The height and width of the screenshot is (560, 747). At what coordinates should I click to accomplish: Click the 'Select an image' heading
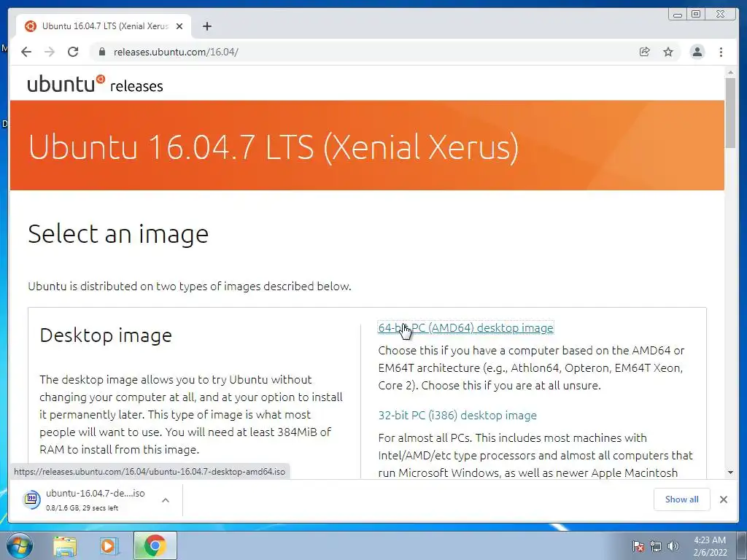coord(118,234)
